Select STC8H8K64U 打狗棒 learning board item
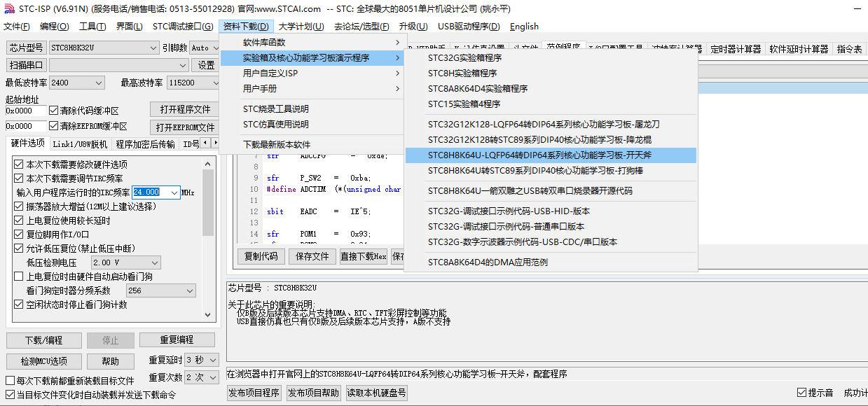Screen dimensions: 868x406 point(551,170)
